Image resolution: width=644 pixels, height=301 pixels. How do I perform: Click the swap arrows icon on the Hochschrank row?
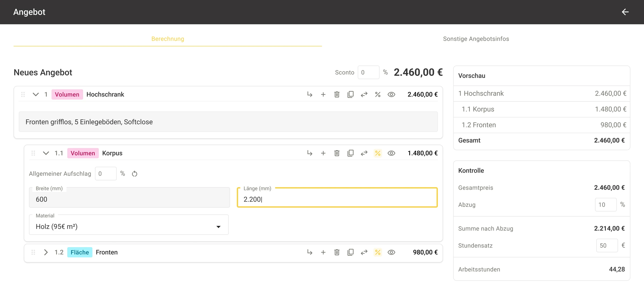coord(364,94)
